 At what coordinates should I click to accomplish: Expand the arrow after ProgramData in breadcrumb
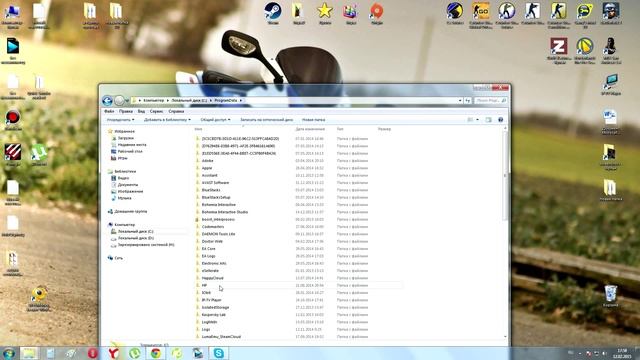tap(241, 100)
